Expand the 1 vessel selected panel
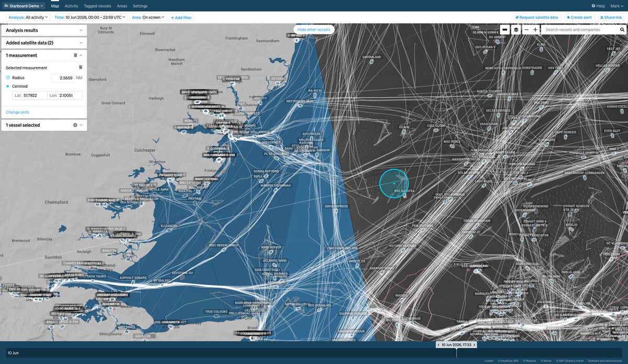 pos(81,125)
